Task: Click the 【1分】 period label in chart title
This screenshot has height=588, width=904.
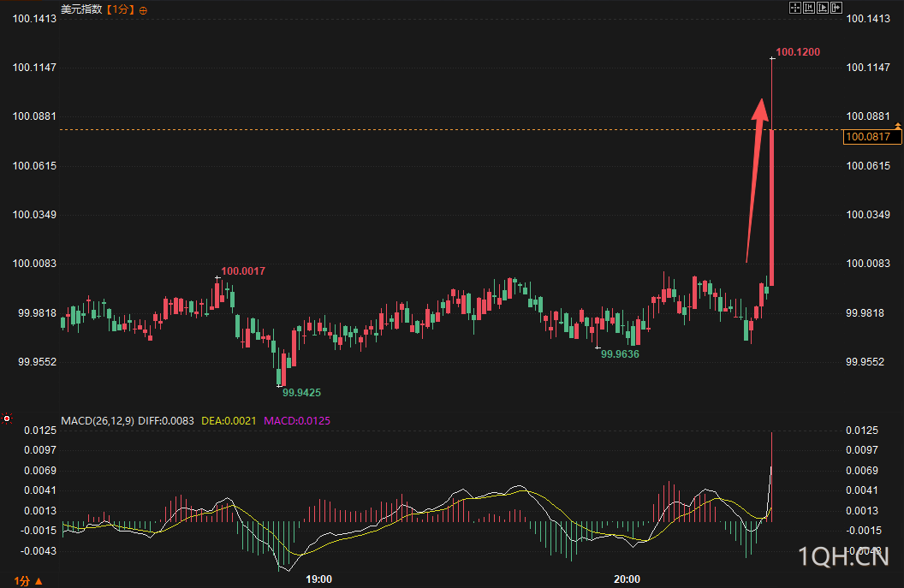Action: pyautogui.click(x=120, y=9)
